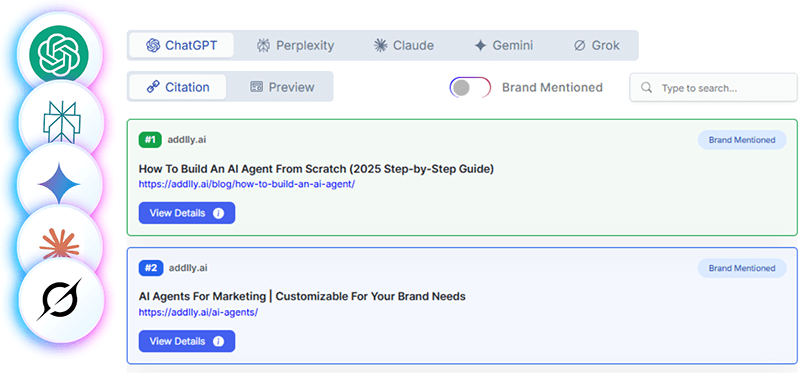Switch to the ChatGPT tab
This screenshot has width=800, height=373.
click(181, 45)
